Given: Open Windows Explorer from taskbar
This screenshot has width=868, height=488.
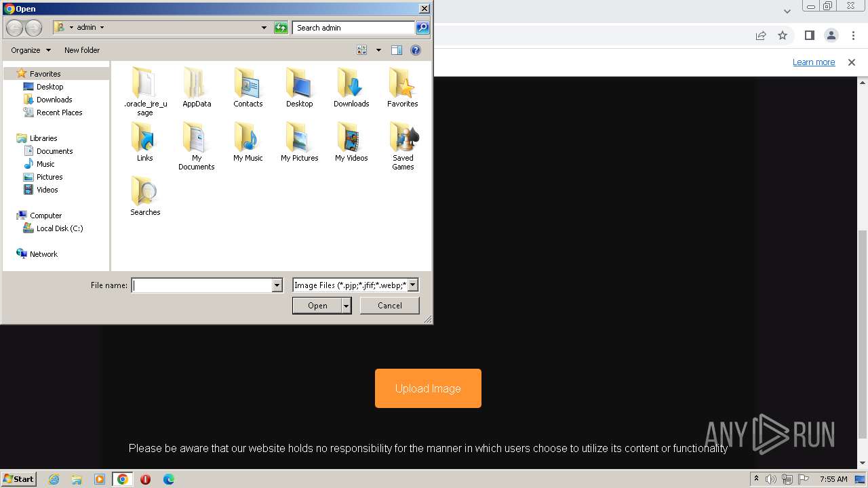Looking at the screenshot, I should (x=77, y=479).
